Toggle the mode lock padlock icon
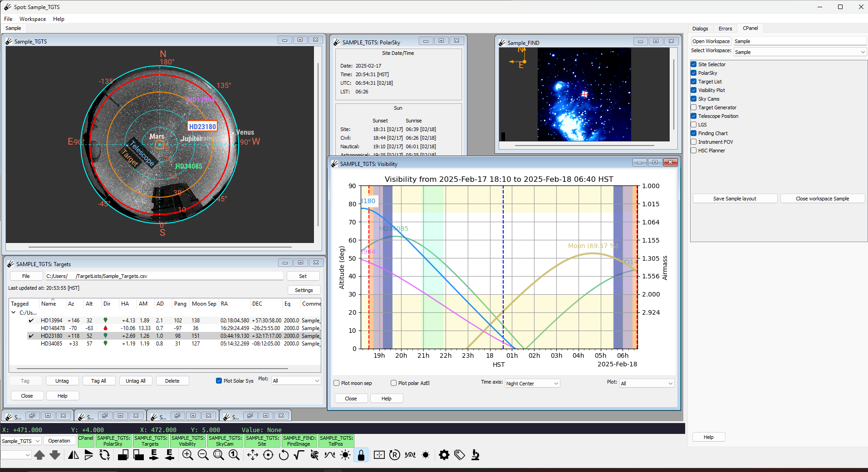Screen dimensions: 868x472 pyautogui.click(x=361, y=455)
